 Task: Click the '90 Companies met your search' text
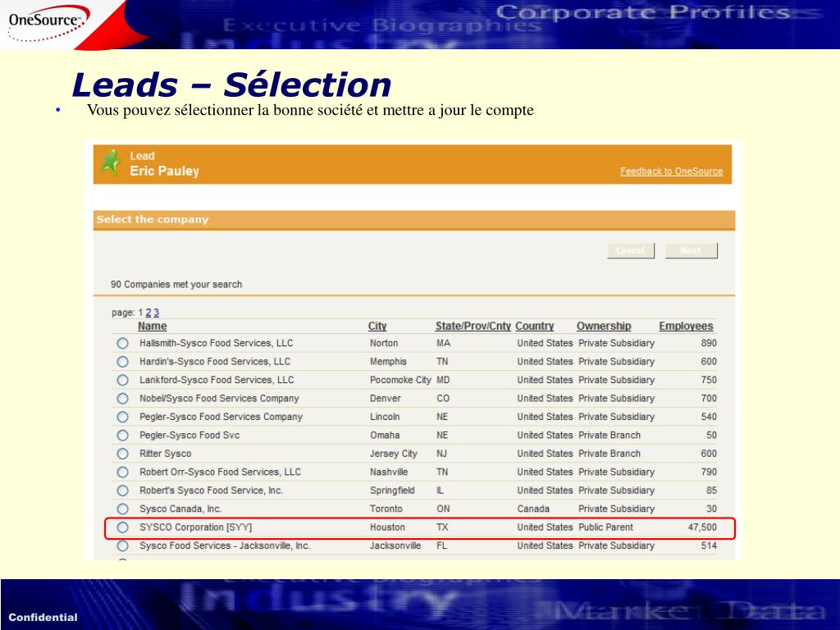click(176, 285)
